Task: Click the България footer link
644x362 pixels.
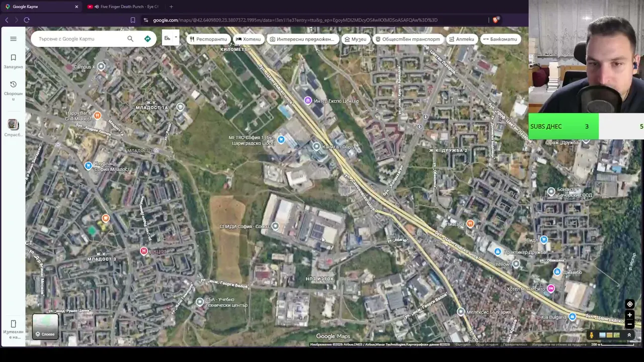Action: pyautogui.click(x=462, y=344)
